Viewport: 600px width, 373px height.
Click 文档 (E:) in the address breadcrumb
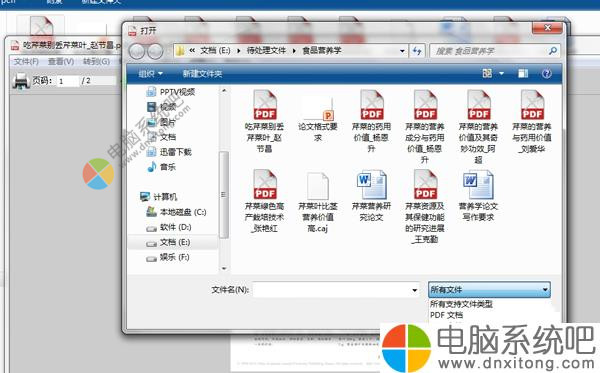(x=215, y=50)
